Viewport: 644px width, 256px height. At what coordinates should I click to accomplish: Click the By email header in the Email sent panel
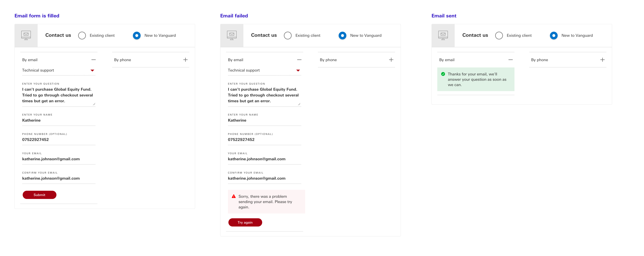click(447, 60)
